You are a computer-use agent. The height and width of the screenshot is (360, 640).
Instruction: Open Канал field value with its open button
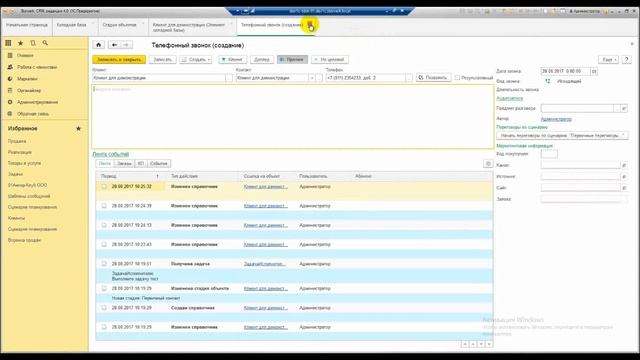click(x=624, y=165)
